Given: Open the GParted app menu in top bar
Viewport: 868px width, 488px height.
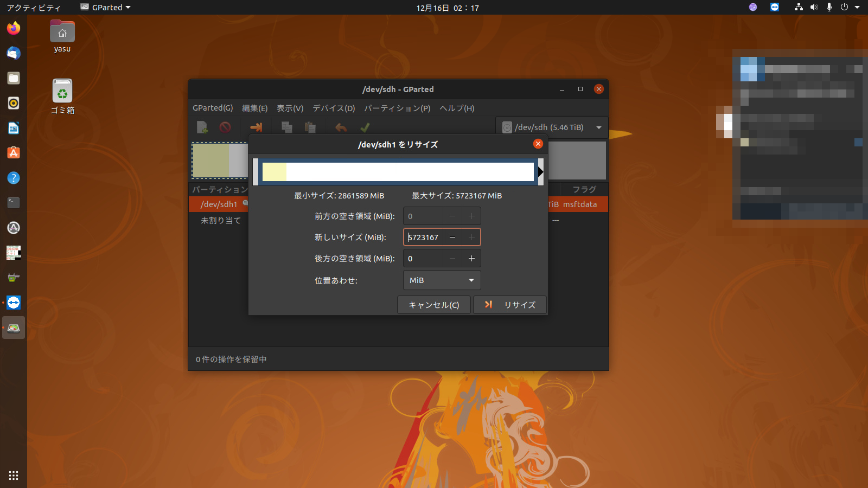Looking at the screenshot, I should [106, 8].
